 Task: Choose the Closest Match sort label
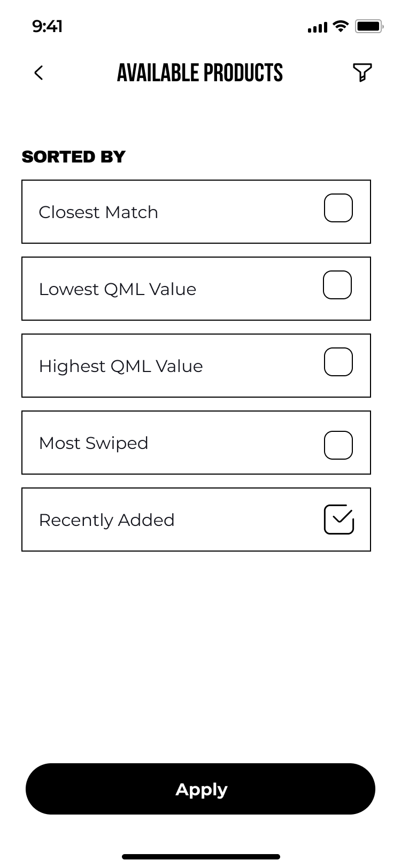[x=98, y=212]
